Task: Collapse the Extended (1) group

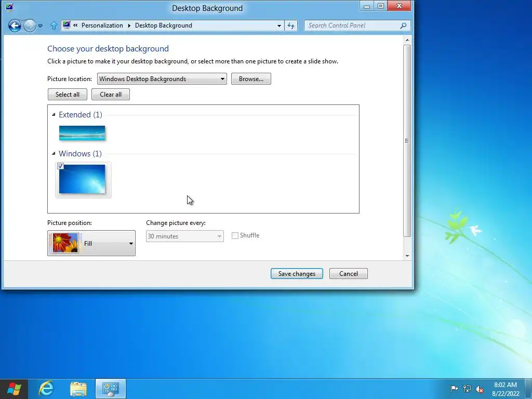Action: [54, 115]
